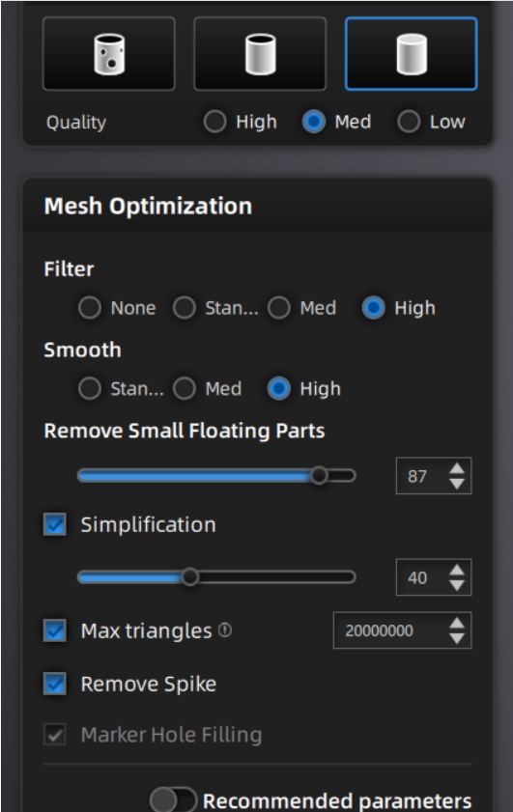Disable the Remove Spike checkbox
This screenshot has width=513, height=812.
pos(55,684)
